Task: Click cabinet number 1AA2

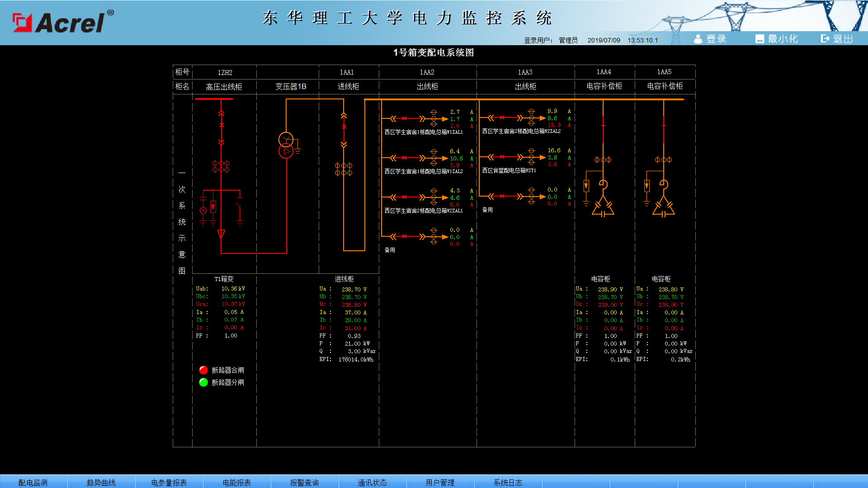Action: [x=427, y=72]
